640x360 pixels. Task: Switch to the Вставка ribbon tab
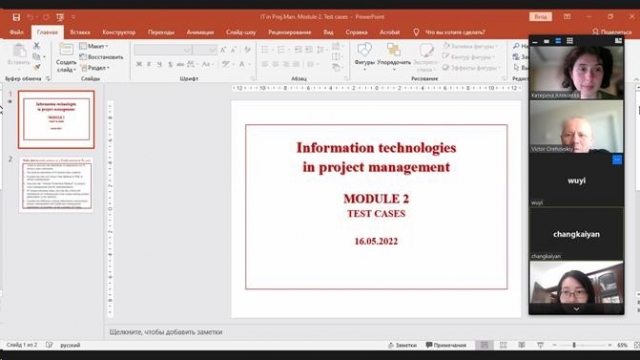(x=80, y=32)
